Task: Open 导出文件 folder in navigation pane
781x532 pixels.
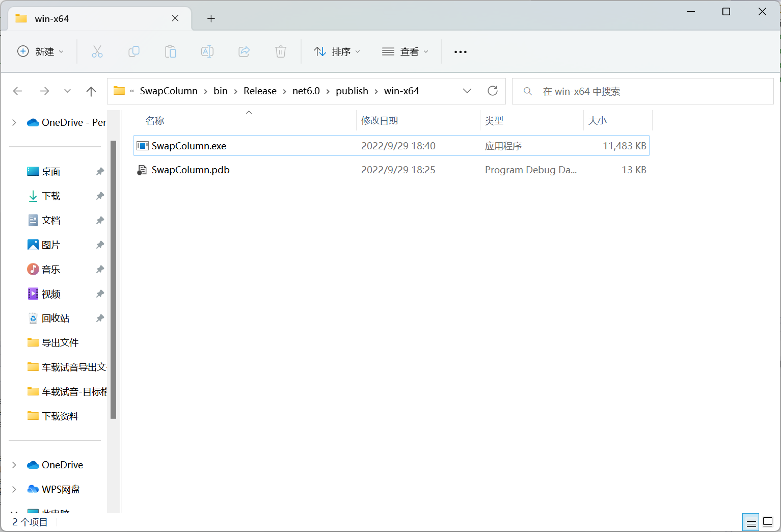Action: coord(60,343)
